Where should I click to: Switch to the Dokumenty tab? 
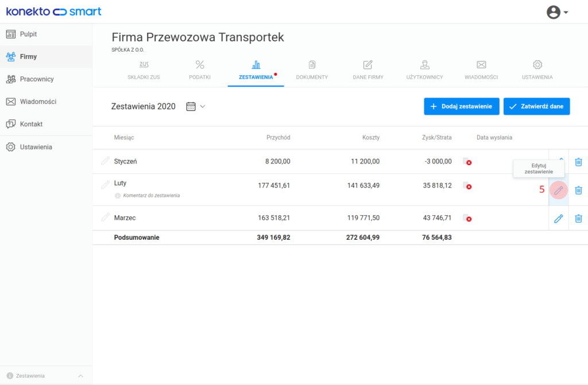tap(312, 71)
